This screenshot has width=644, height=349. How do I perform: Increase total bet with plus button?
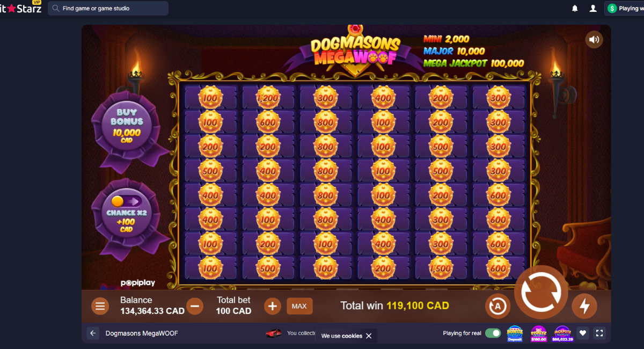pos(273,307)
